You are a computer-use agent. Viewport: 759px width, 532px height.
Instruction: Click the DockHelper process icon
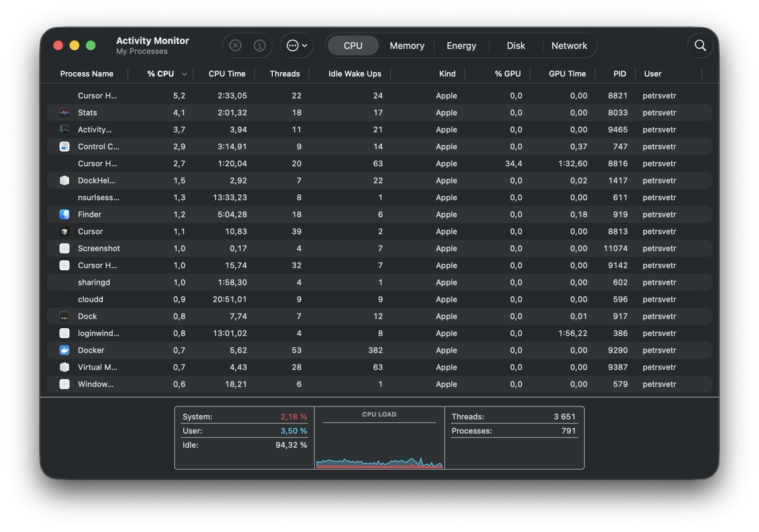tap(65, 181)
